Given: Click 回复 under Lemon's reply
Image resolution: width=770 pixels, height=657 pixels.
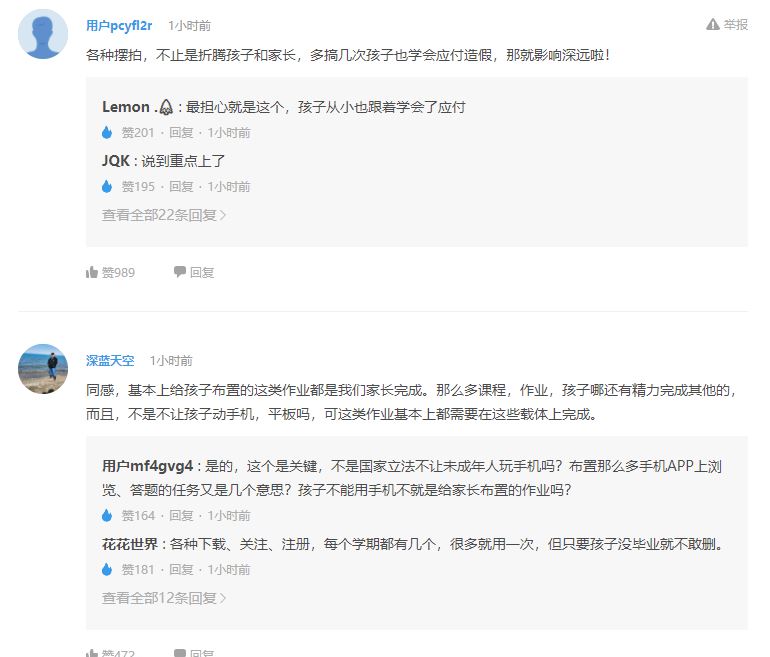Looking at the screenshot, I should pos(181,132).
